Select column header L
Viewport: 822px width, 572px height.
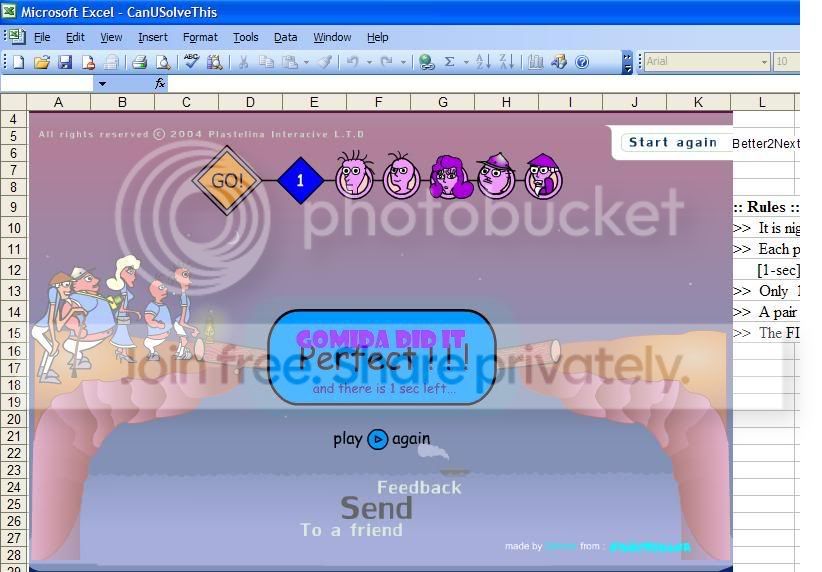click(x=762, y=102)
